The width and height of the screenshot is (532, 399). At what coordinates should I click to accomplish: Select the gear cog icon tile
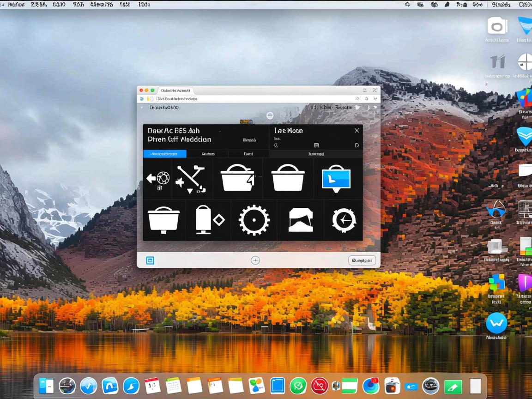(254, 220)
